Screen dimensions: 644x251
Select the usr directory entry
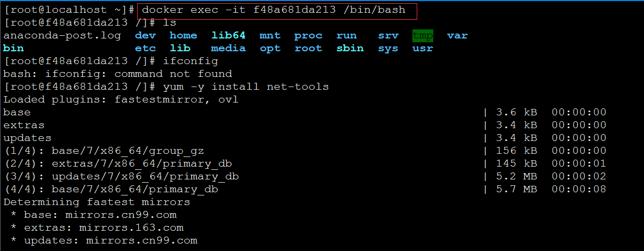423,49
